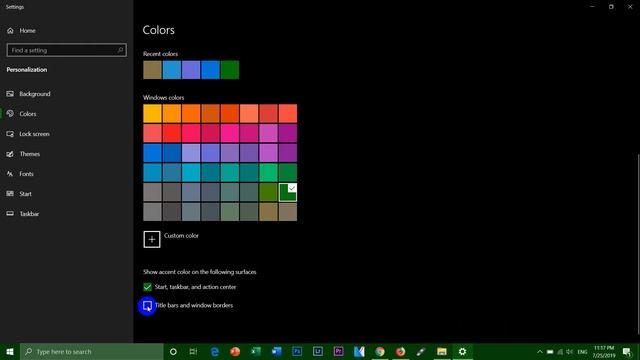Check Title bars and window borders
Image resolution: width=640 pixels, height=360 pixels.
147,305
